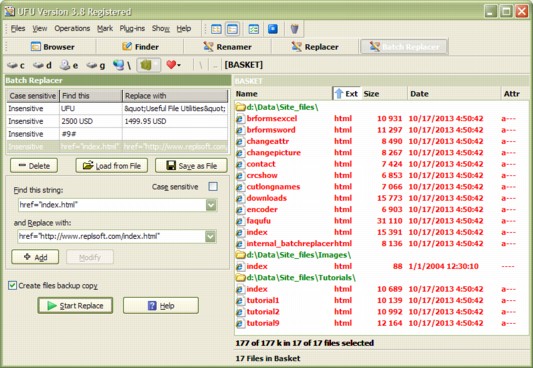The height and width of the screenshot is (368, 533).
Task: Switch to the Finder tab
Action: (140, 47)
